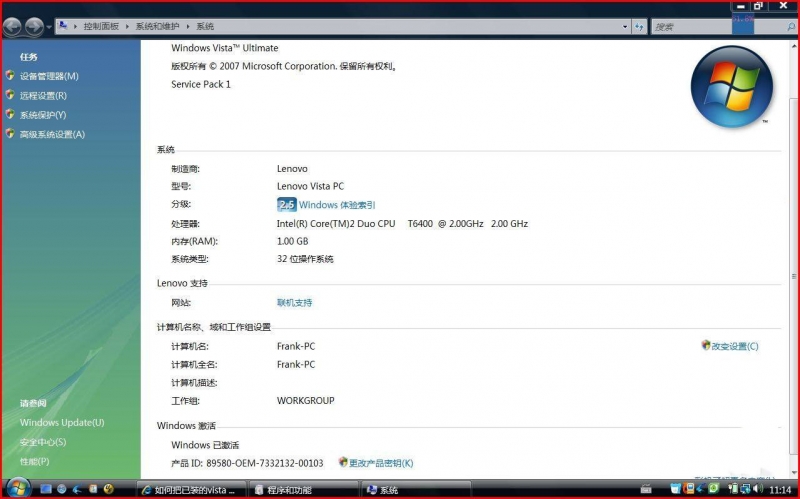Image resolution: width=800 pixels, height=499 pixels.
Task: Click shield icon beside 远程设置
Action: pos(10,95)
